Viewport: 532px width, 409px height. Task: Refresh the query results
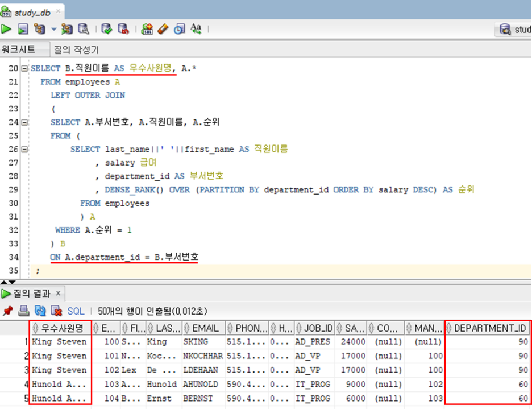(x=40, y=311)
